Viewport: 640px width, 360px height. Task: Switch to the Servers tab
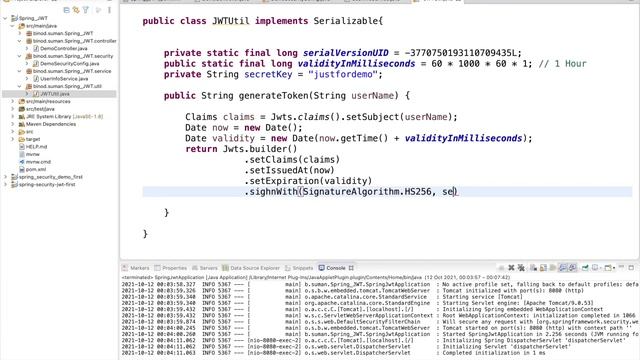[204, 268]
